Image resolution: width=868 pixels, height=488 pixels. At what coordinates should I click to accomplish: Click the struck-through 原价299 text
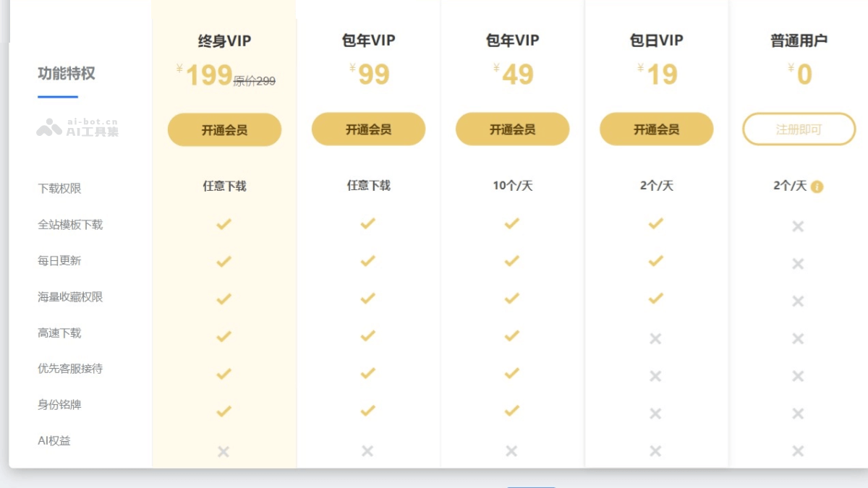pyautogui.click(x=255, y=82)
